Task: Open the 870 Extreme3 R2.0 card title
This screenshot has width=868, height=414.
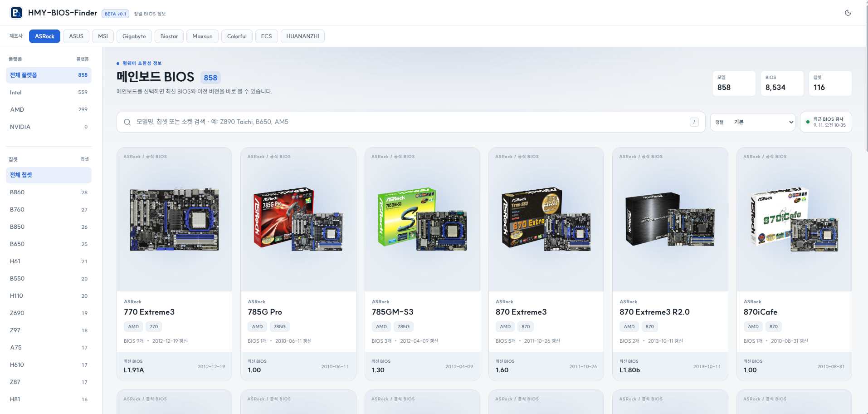Action: pyautogui.click(x=654, y=312)
